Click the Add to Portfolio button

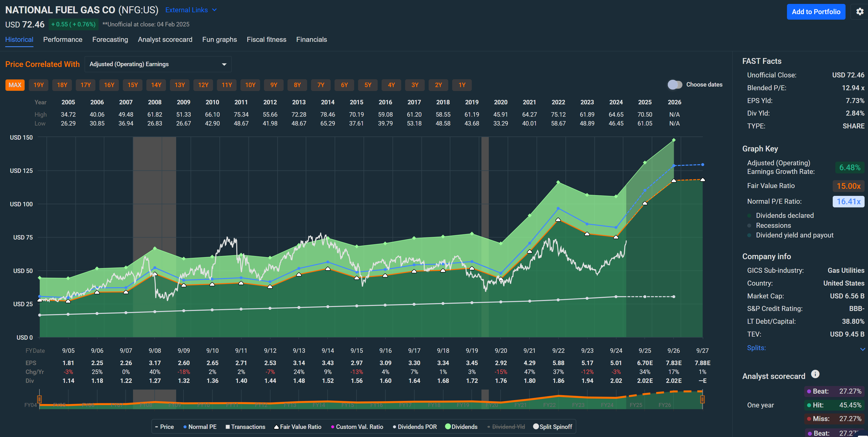click(816, 12)
